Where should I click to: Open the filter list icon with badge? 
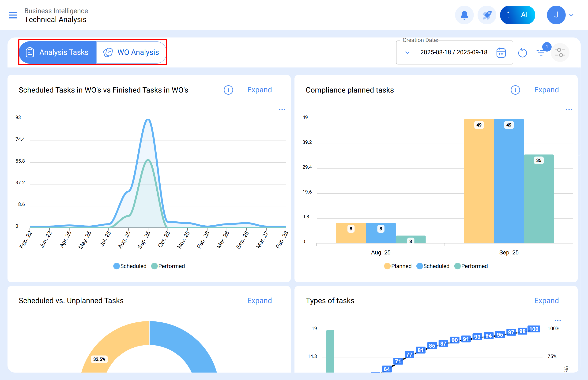coord(541,52)
